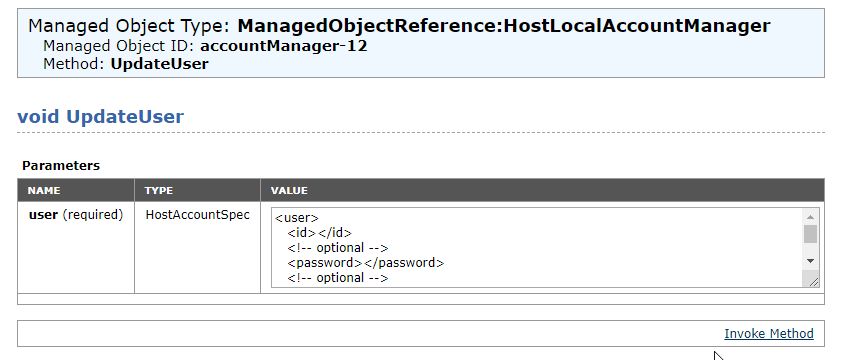Viewport: 842px width, 360px height.
Task: Click the opening <user> tag line
Action: pos(297,218)
